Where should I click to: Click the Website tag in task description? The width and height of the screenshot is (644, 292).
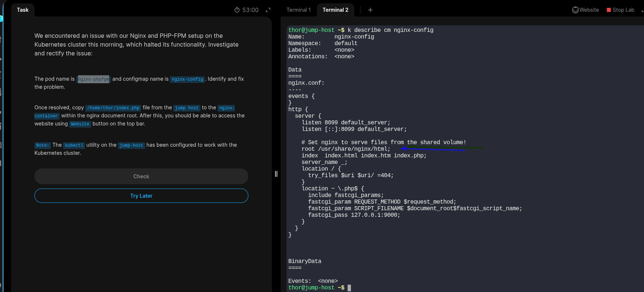point(80,124)
